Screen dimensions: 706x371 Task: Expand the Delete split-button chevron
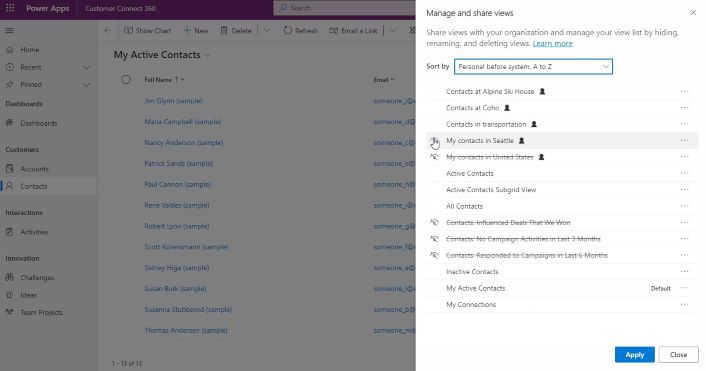[x=267, y=31]
